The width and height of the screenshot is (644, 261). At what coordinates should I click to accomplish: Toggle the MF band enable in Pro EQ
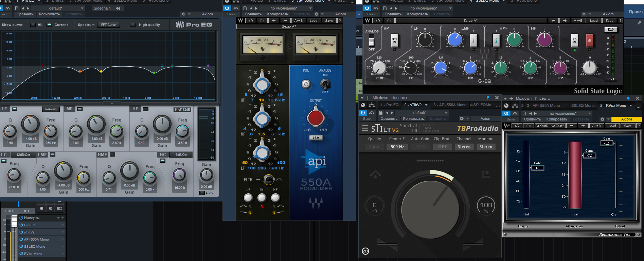80,109
